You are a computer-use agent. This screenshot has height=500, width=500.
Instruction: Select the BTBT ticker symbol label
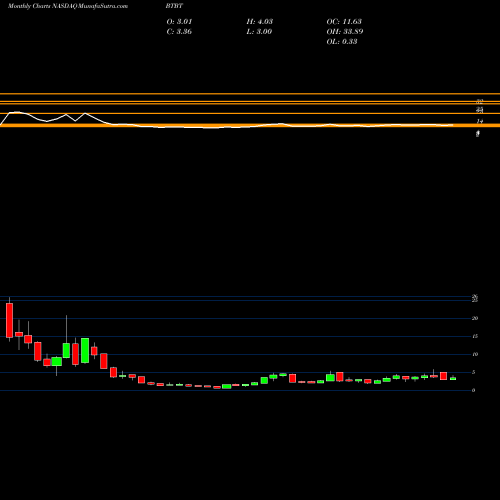pyautogui.click(x=174, y=6)
